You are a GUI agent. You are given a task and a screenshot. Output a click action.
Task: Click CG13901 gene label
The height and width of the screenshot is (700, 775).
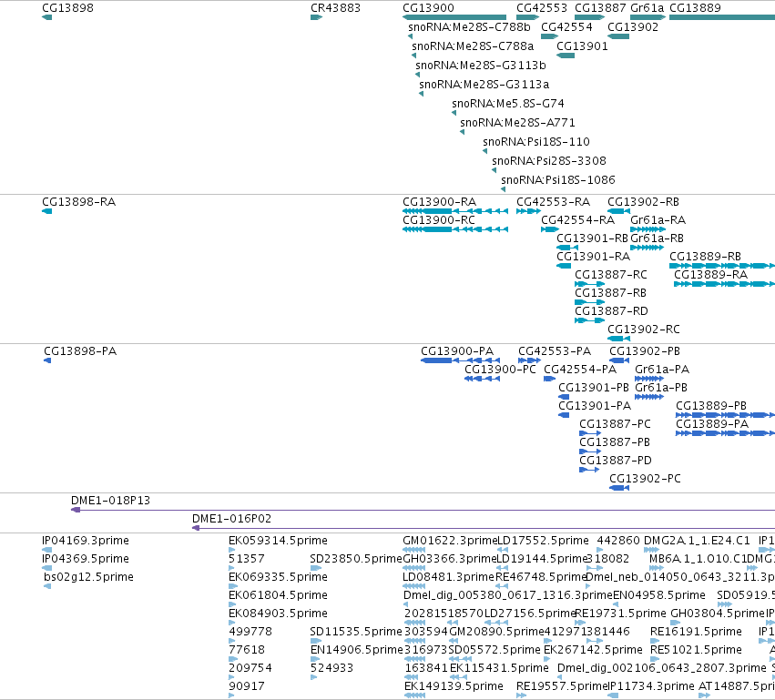click(x=582, y=46)
